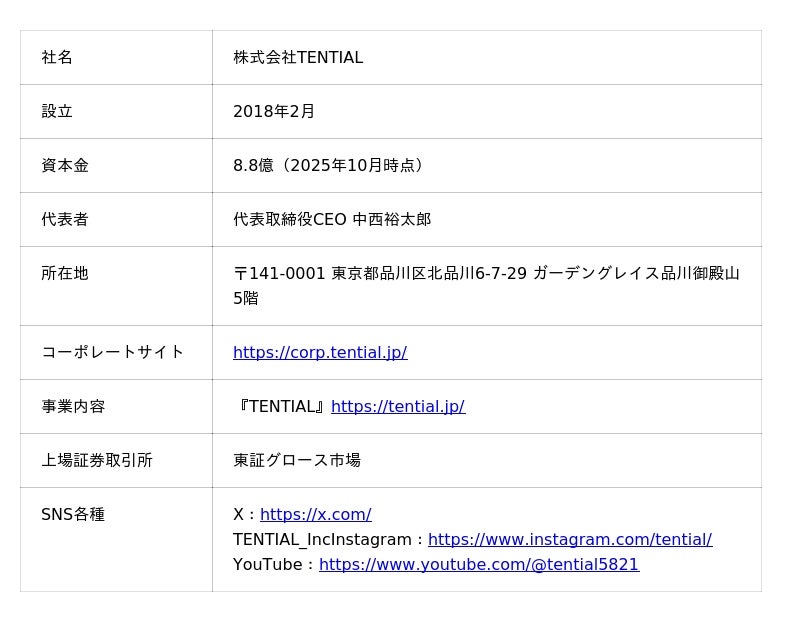This screenshot has width=800, height=622.
Task: Click the 8.8億 capital amount text
Action: (x=328, y=165)
